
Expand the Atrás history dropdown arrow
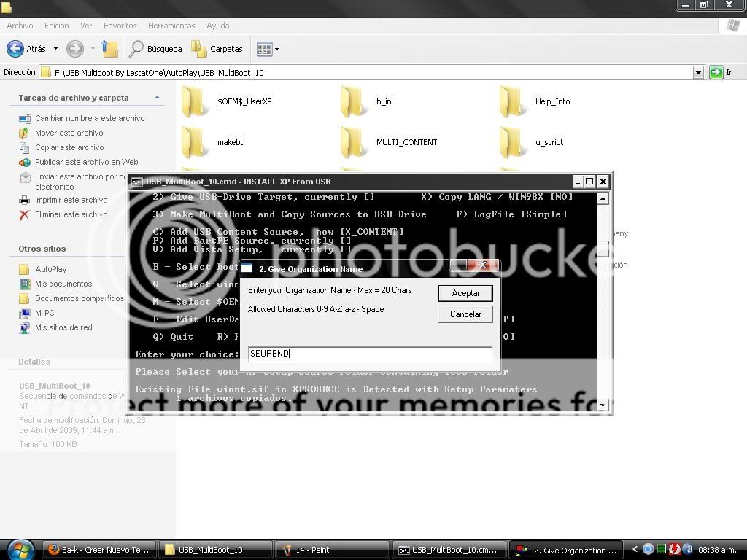pos(55,49)
